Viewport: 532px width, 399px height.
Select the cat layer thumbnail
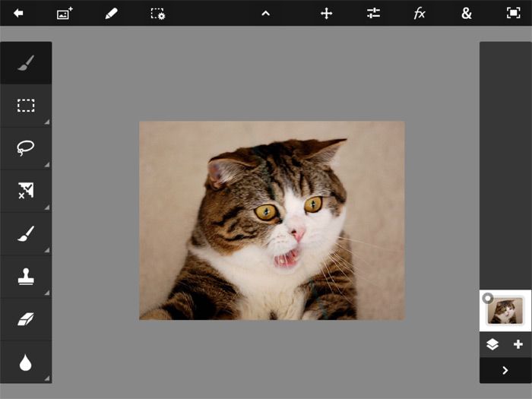point(507,311)
